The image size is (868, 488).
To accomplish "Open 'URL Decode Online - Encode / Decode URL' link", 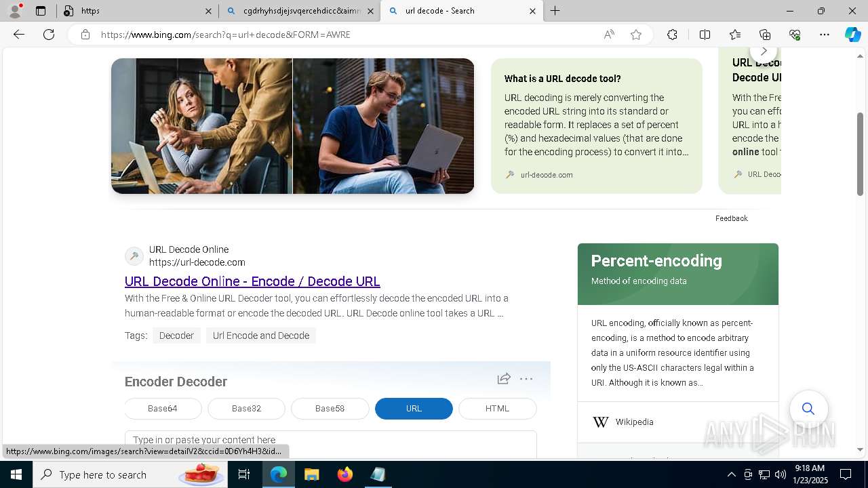I will [252, 281].
